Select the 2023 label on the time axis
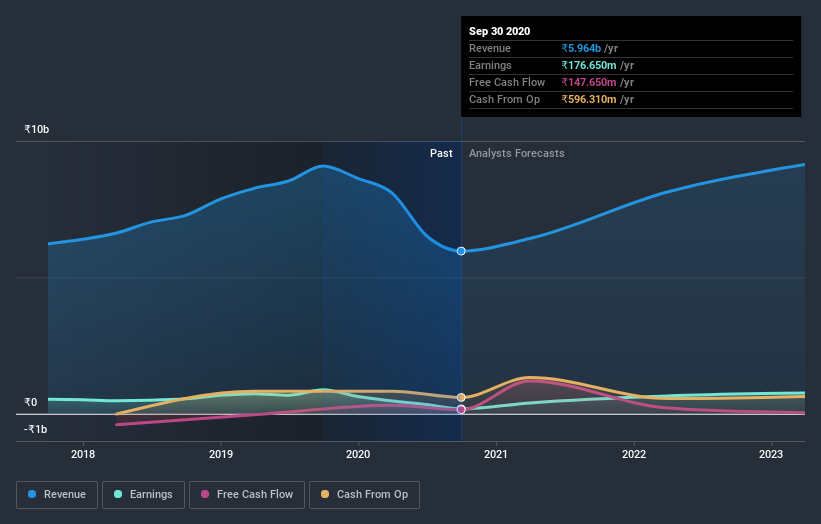 click(771, 454)
